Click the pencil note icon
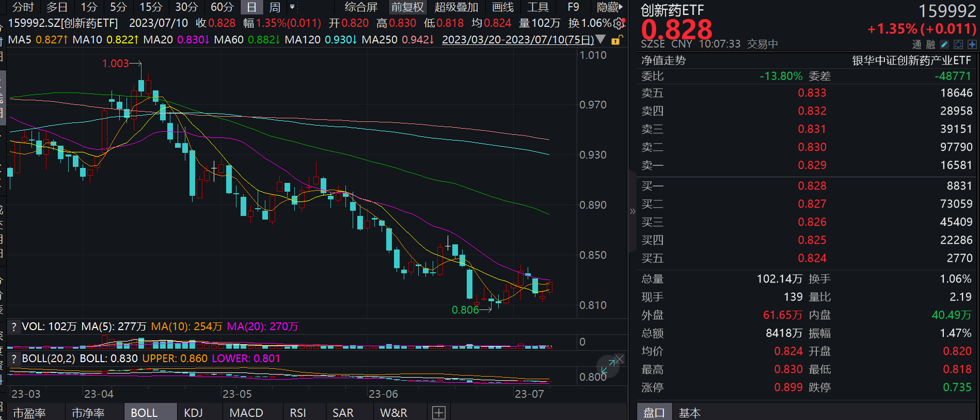Image resolution: width=980 pixels, height=420 pixels. coord(944,44)
